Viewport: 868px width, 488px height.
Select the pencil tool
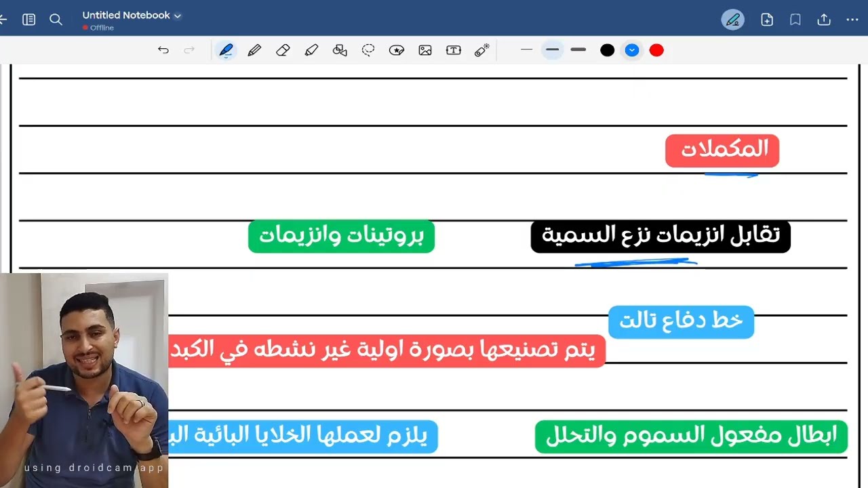tap(254, 50)
